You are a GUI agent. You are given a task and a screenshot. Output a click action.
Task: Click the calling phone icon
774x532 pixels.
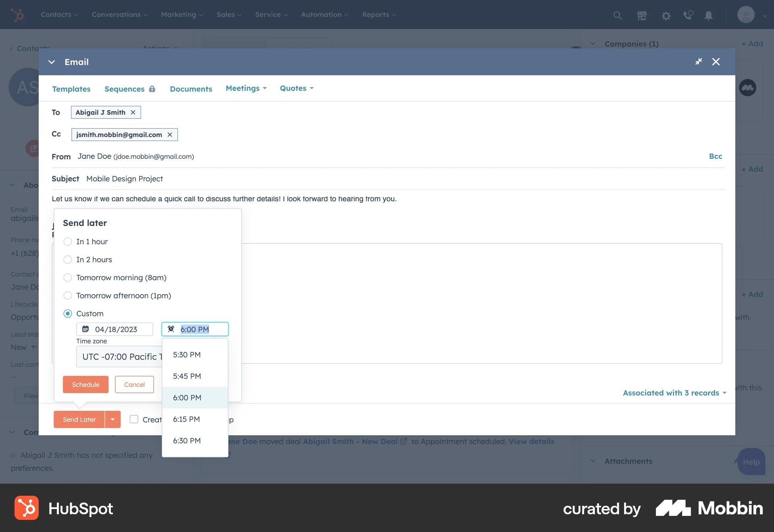688,15
